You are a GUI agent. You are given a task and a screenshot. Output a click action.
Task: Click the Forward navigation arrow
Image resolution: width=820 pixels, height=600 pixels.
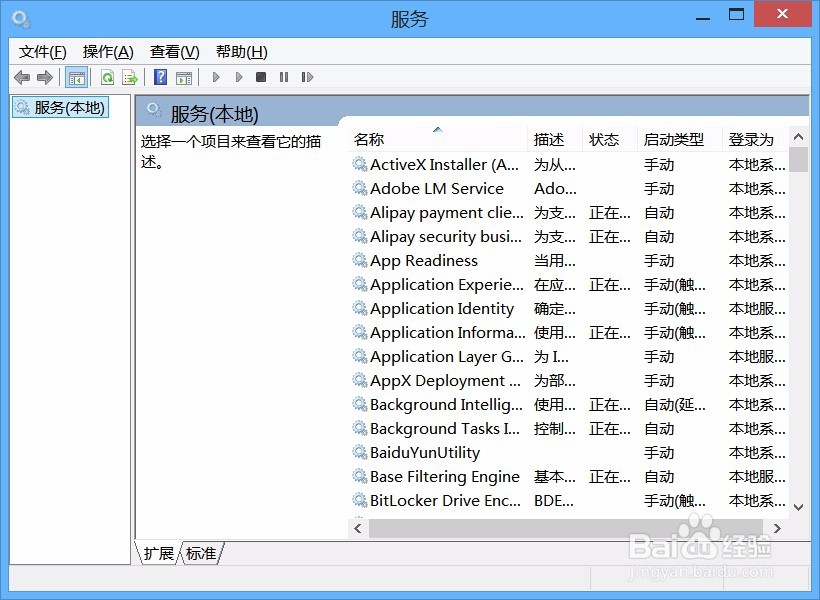tap(43, 77)
